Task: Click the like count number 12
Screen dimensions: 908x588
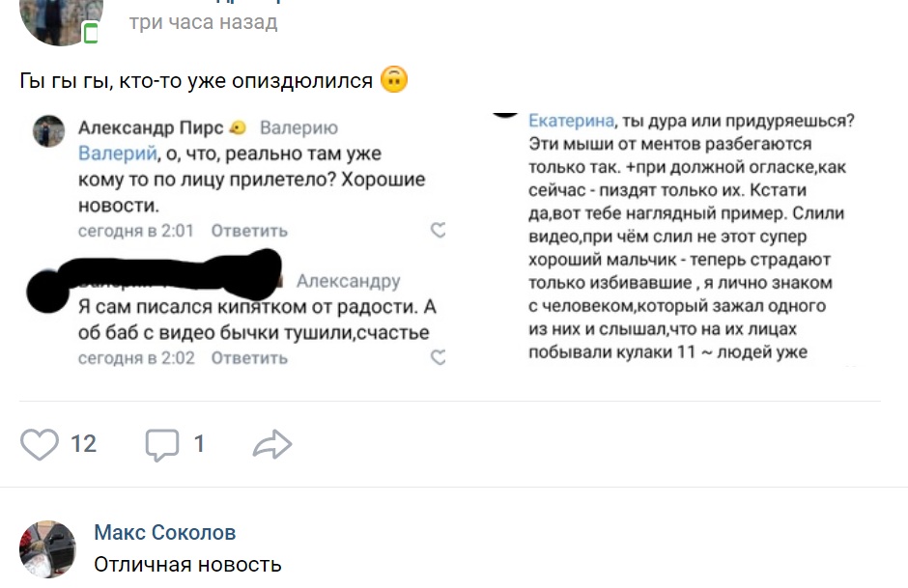Action: [x=84, y=444]
